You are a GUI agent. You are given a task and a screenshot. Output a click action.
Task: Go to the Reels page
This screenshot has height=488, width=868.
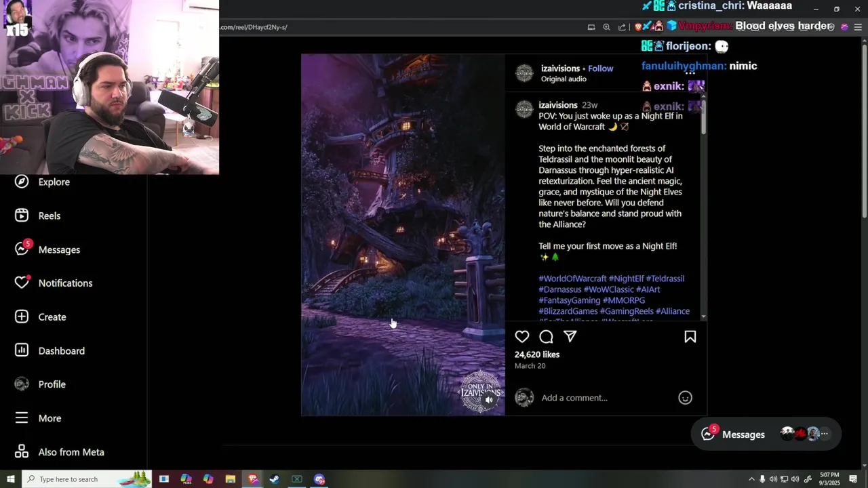tap(50, 216)
